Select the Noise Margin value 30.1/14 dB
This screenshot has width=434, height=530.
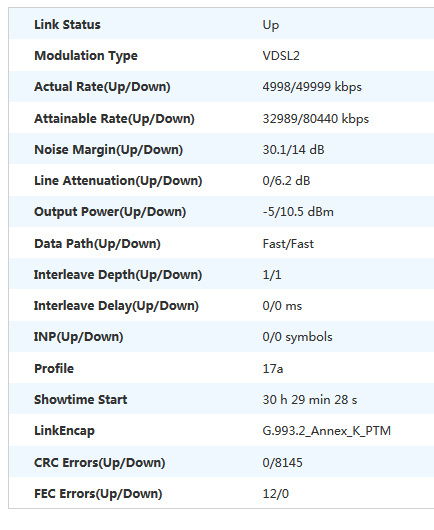click(293, 150)
